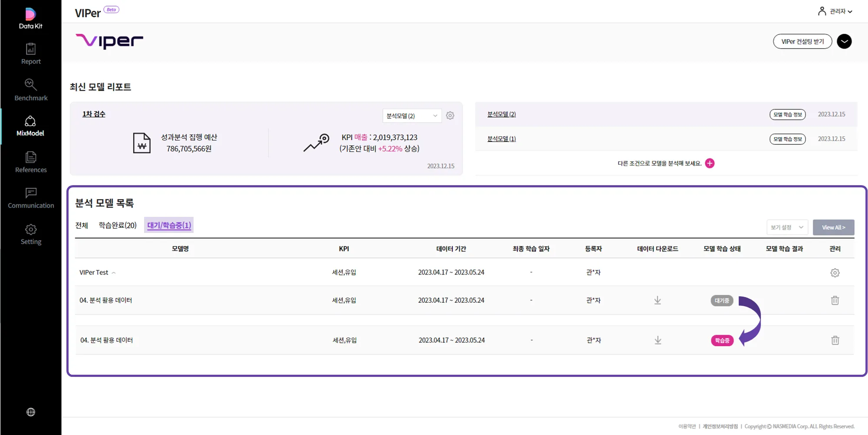Open the 분석모델 (2) link in the list
The image size is (868, 435).
(x=501, y=114)
